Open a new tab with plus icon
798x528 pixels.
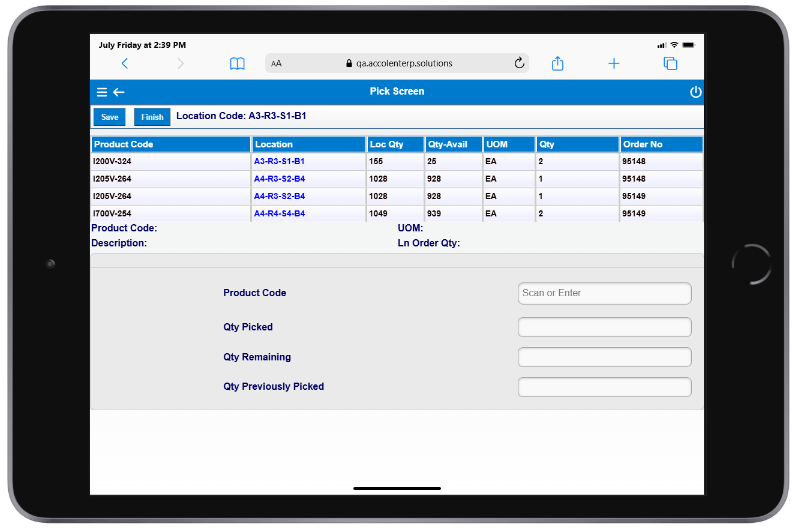pyautogui.click(x=614, y=64)
